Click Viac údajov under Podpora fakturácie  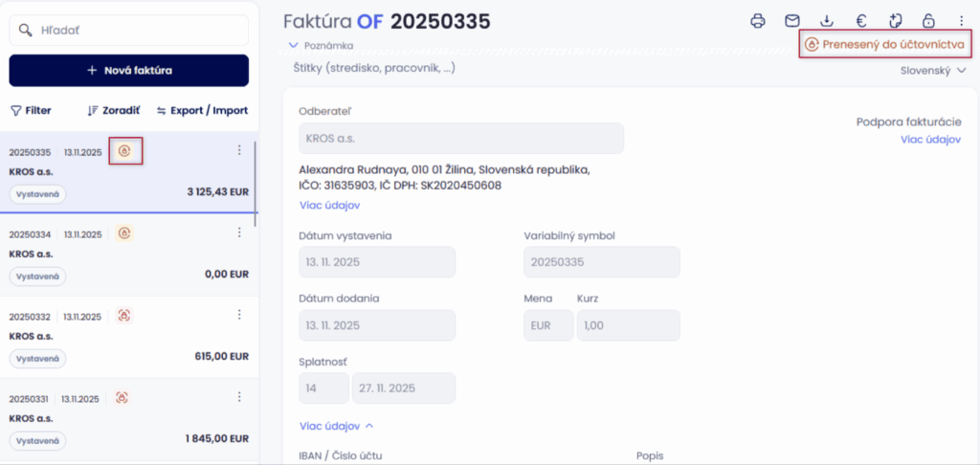point(930,140)
